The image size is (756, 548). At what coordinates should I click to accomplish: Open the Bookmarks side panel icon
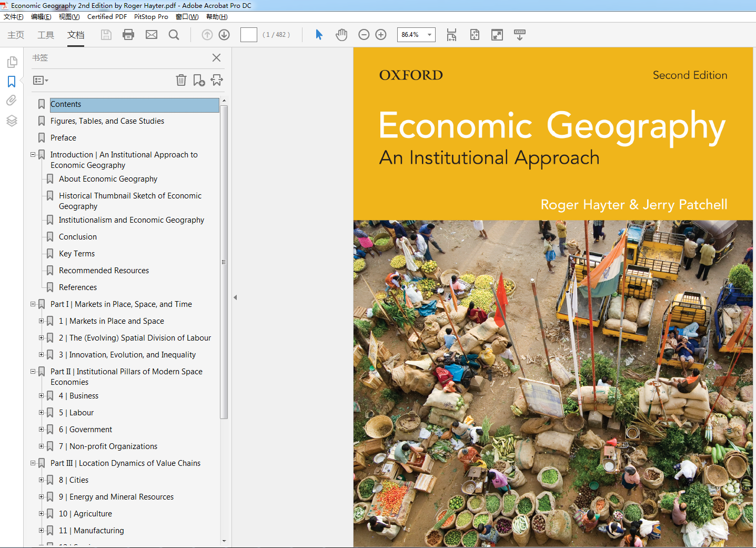pyautogui.click(x=12, y=82)
